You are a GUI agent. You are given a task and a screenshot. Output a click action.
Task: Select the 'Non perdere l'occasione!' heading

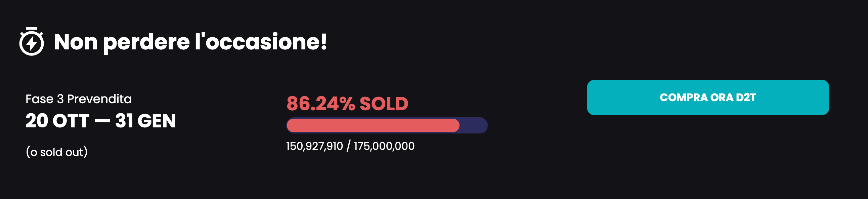coord(190,42)
